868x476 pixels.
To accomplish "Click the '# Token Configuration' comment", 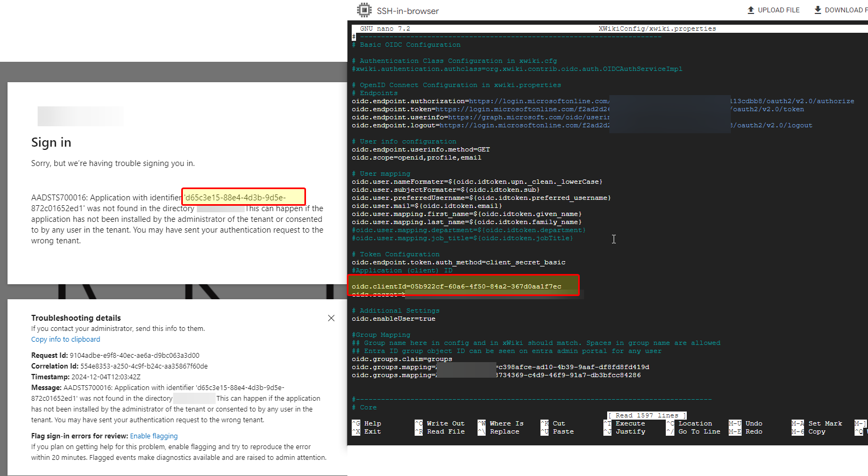I will (x=396, y=254).
